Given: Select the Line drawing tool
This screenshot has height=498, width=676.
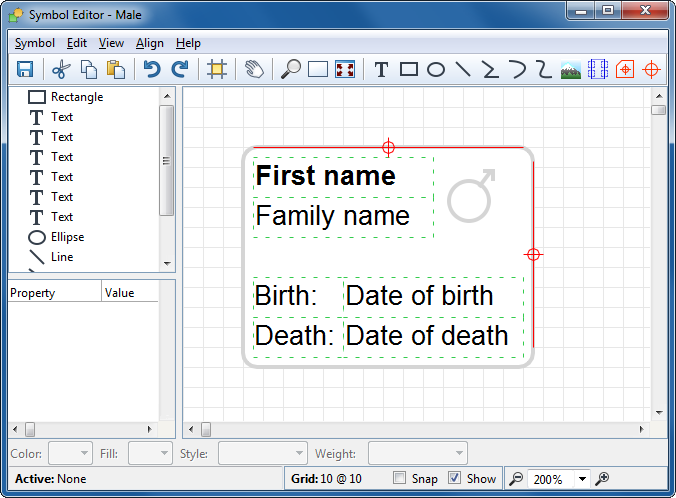Looking at the screenshot, I should [463, 69].
